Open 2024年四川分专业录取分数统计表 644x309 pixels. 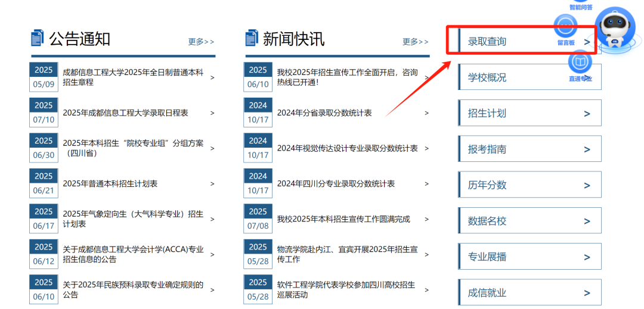(336, 184)
